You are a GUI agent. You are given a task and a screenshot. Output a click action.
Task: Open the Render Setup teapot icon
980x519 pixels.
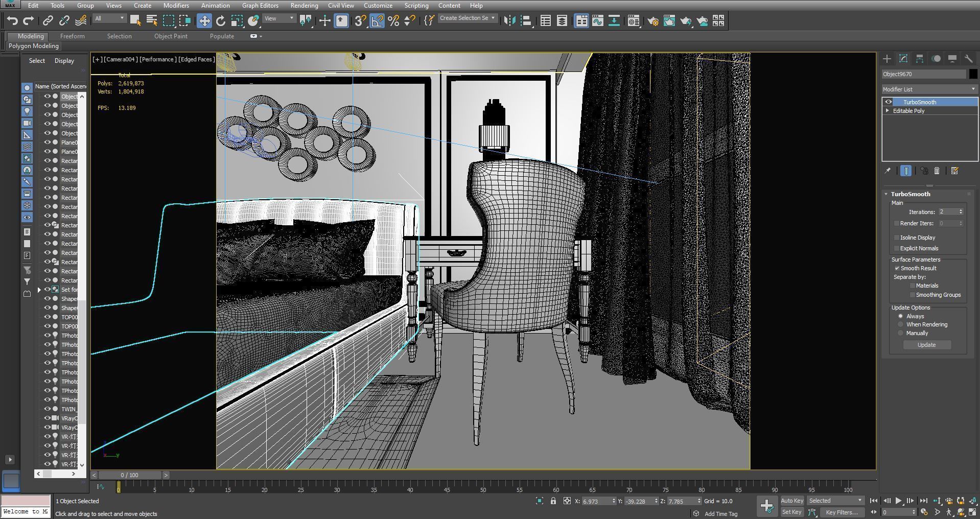pos(653,20)
